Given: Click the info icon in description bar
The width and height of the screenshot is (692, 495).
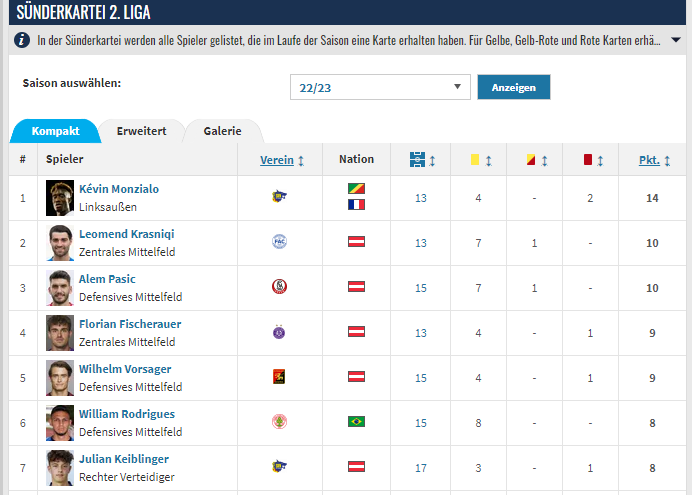Looking at the screenshot, I should click(x=21, y=41).
